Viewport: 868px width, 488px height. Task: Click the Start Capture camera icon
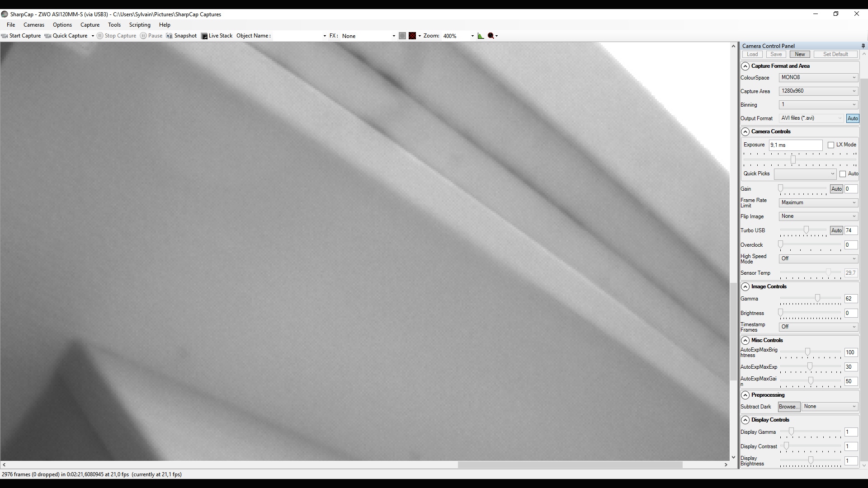tap(5, 36)
